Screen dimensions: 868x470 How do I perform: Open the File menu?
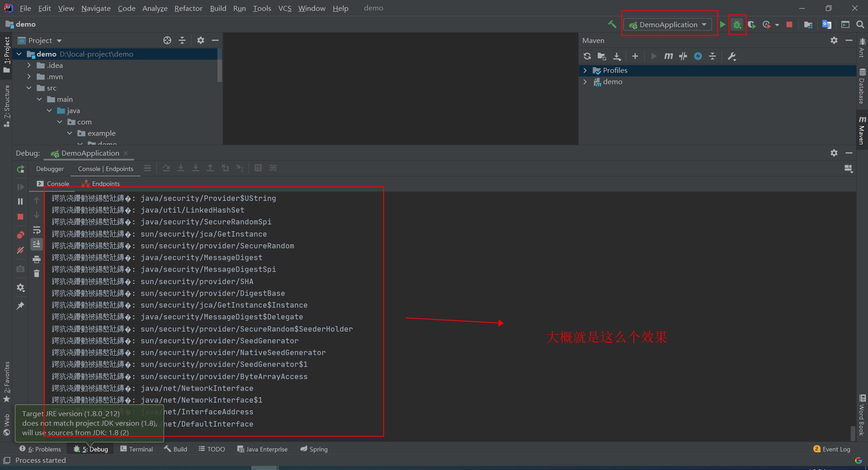[25, 8]
